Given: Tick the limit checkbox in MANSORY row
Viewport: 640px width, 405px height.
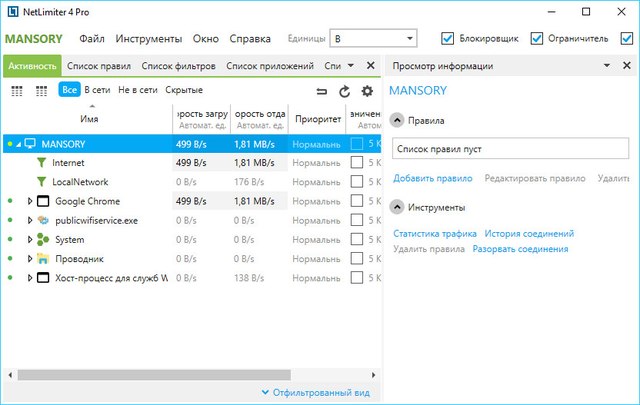Looking at the screenshot, I should [x=357, y=144].
